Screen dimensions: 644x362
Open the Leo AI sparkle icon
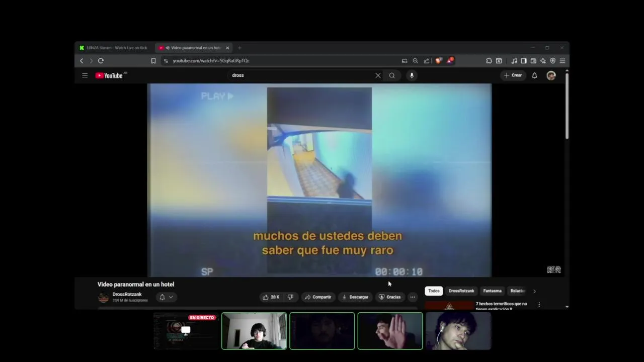543,61
